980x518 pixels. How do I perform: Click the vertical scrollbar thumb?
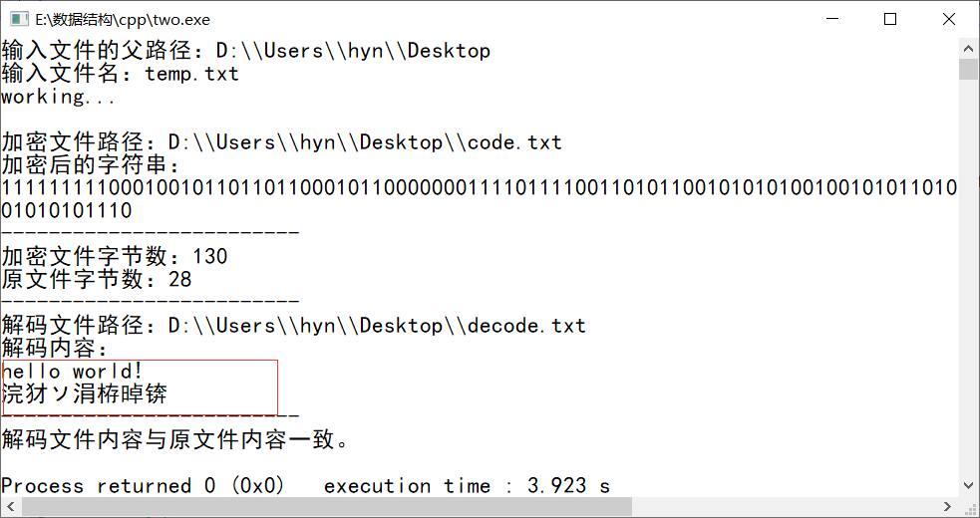click(x=968, y=69)
